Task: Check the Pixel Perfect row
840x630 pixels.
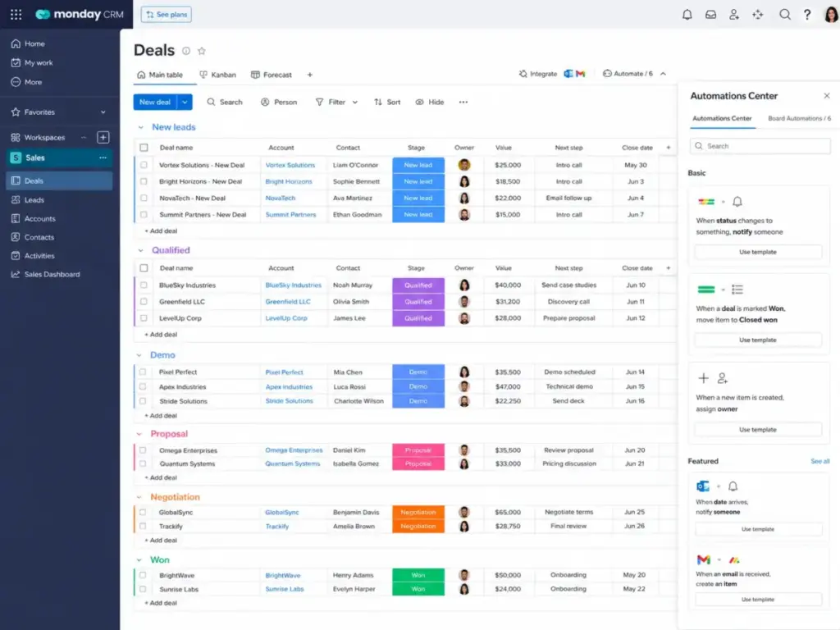Action: click(x=143, y=372)
